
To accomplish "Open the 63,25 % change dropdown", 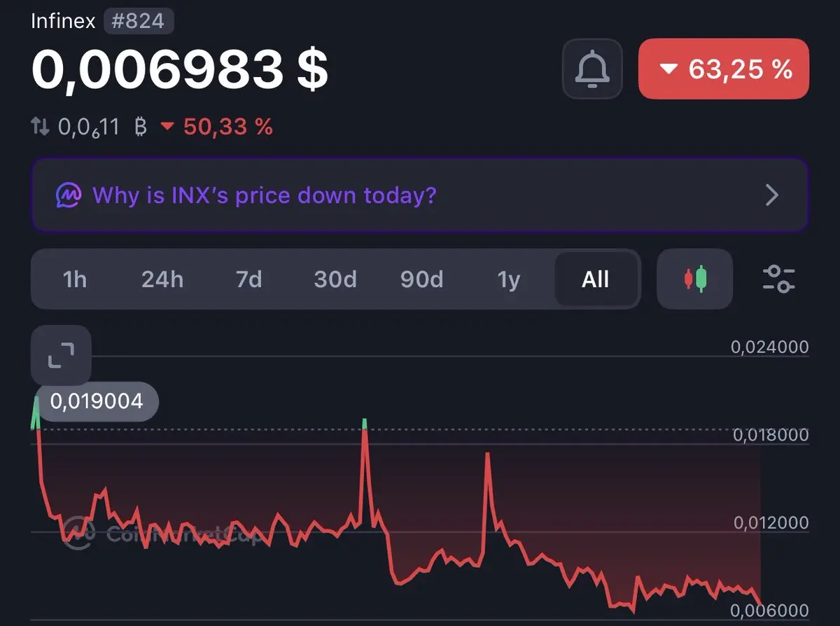I will (x=724, y=69).
